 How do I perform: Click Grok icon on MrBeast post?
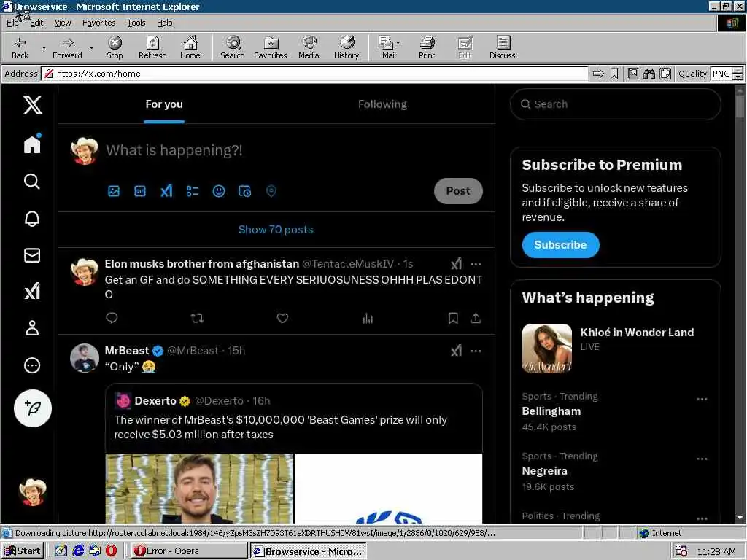(457, 351)
